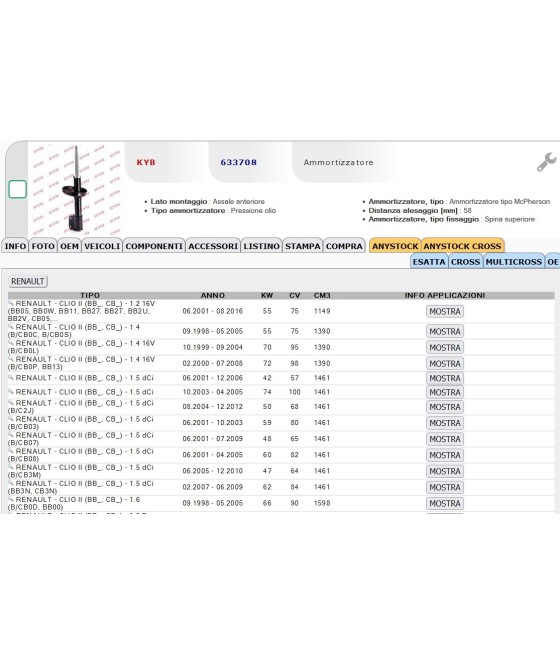
Task: Switch to the ACCESSORI tab
Action: tap(213, 246)
